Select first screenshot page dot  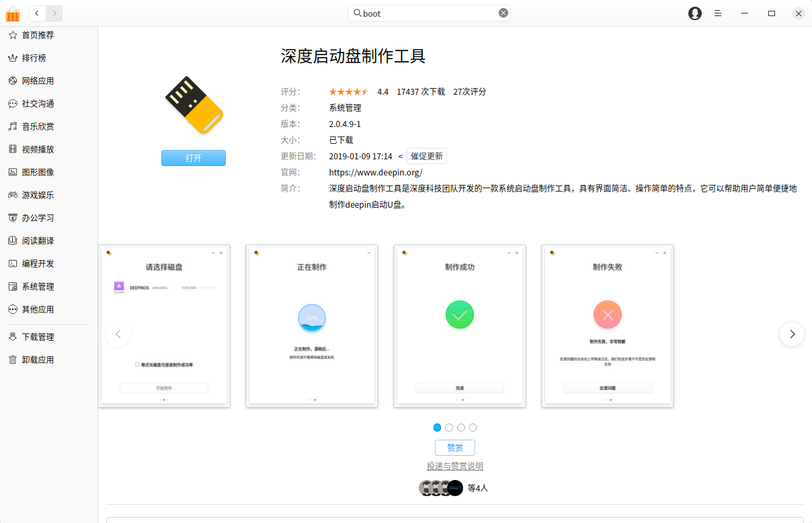click(x=438, y=428)
